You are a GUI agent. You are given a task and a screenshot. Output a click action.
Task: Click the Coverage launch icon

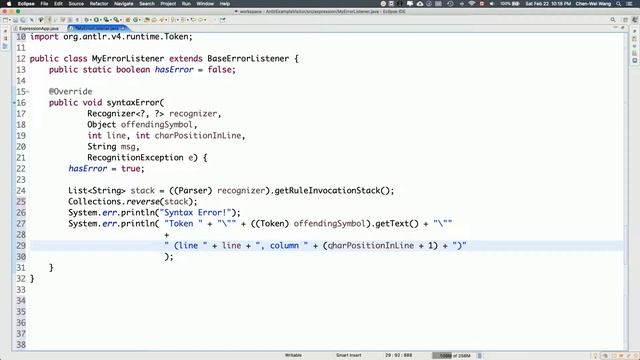point(106,20)
